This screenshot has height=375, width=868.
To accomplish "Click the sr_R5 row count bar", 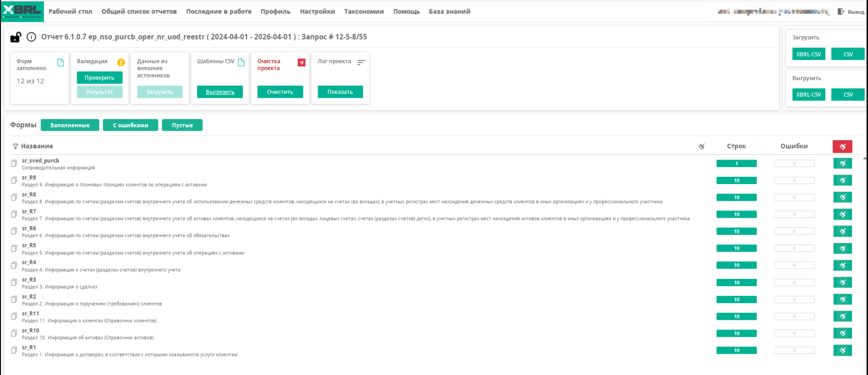I will [x=736, y=249].
